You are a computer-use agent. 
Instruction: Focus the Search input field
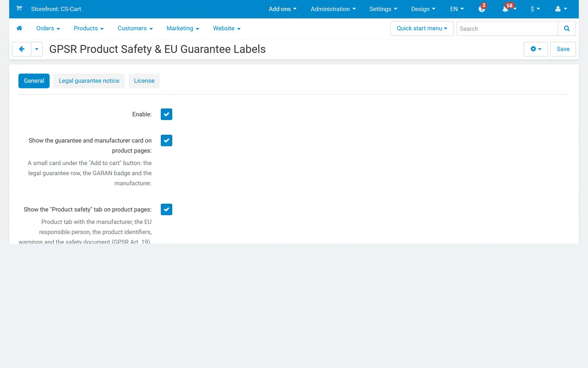click(507, 29)
